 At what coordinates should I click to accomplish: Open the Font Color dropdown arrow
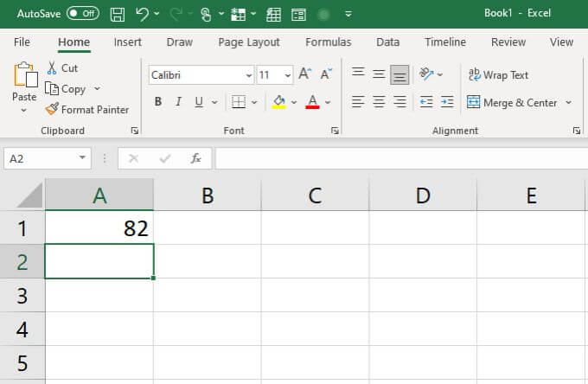tap(328, 102)
